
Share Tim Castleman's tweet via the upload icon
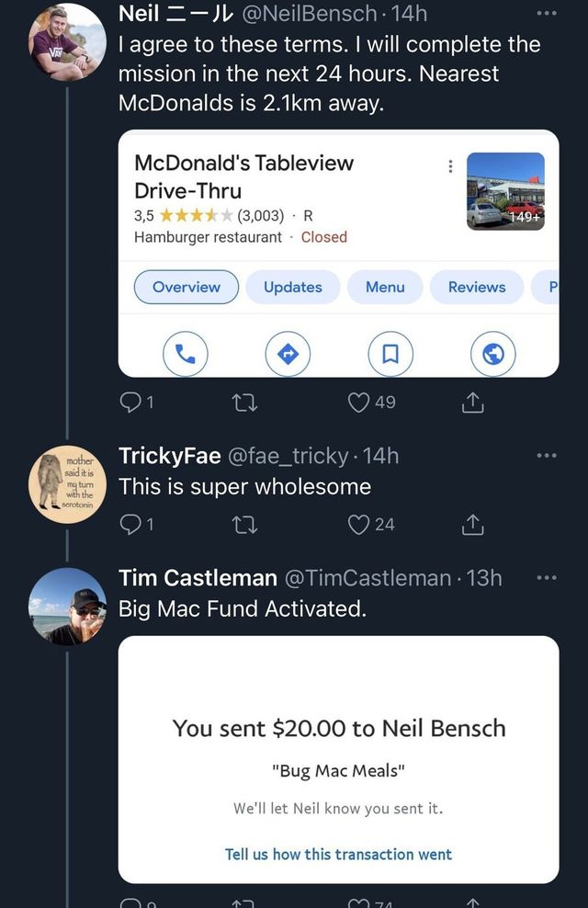point(472,904)
